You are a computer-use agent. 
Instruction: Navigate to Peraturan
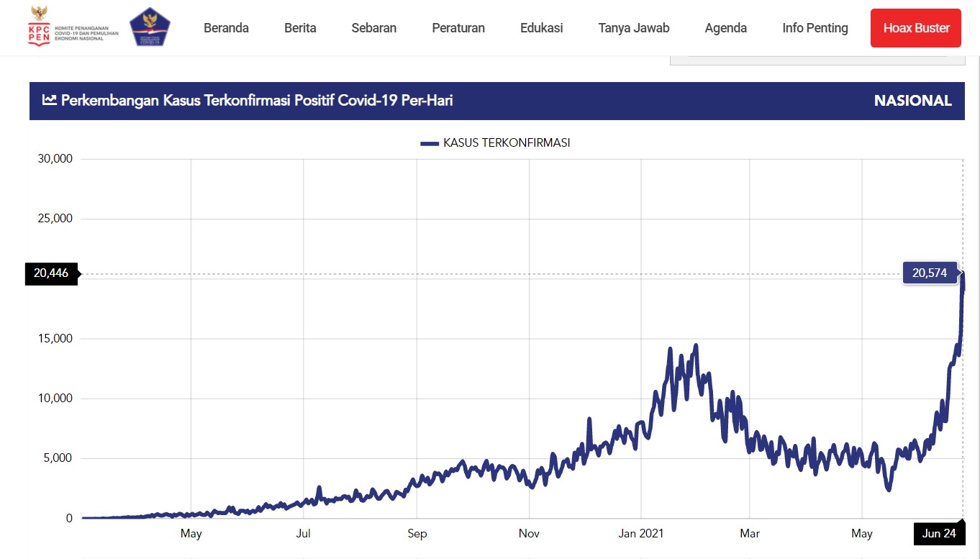click(x=458, y=28)
